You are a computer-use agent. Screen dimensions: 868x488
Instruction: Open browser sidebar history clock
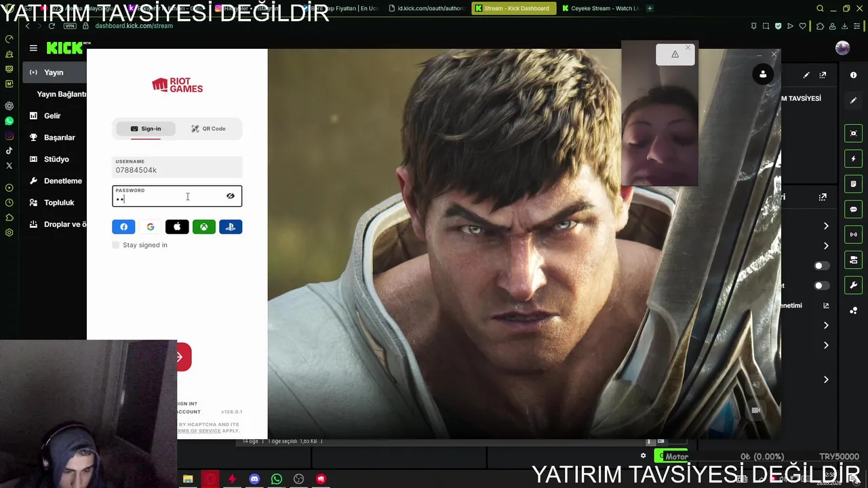coord(9,203)
